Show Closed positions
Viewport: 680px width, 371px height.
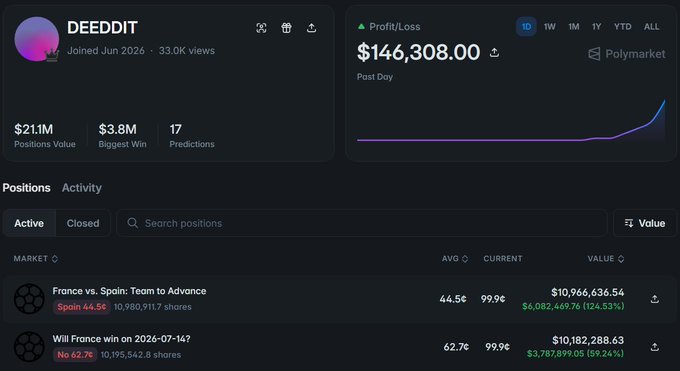point(83,223)
